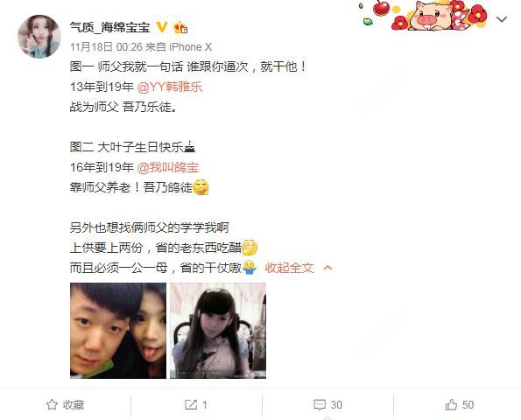Image resolution: width=521 pixels, height=420 pixels.
Task: Click the comment count 30
Action: pyautogui.click(x=336, y=405)
